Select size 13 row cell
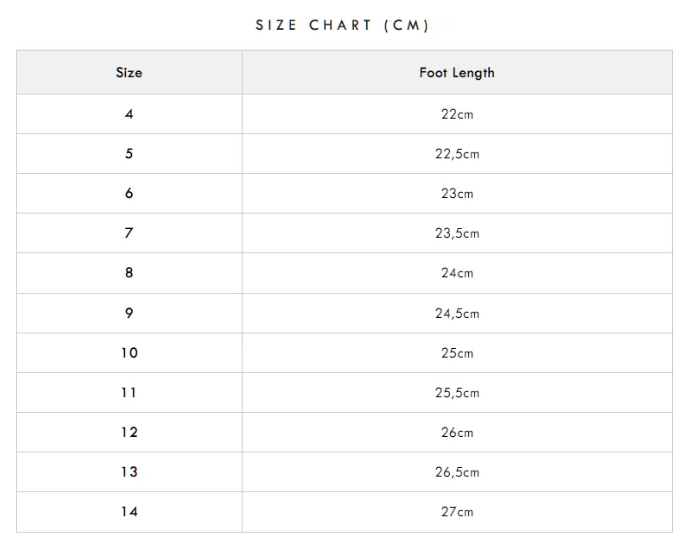689x546 pixels. coord(129,472)
